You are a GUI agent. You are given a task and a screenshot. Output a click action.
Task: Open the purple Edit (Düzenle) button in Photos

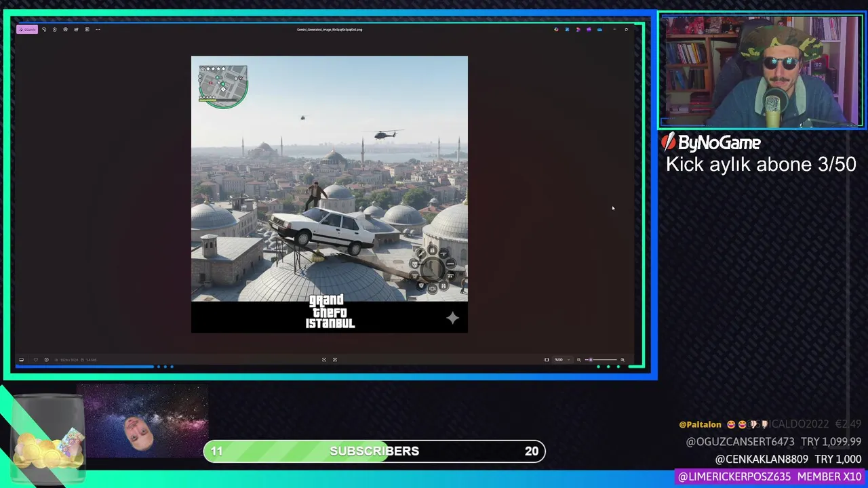pos(27,29)
